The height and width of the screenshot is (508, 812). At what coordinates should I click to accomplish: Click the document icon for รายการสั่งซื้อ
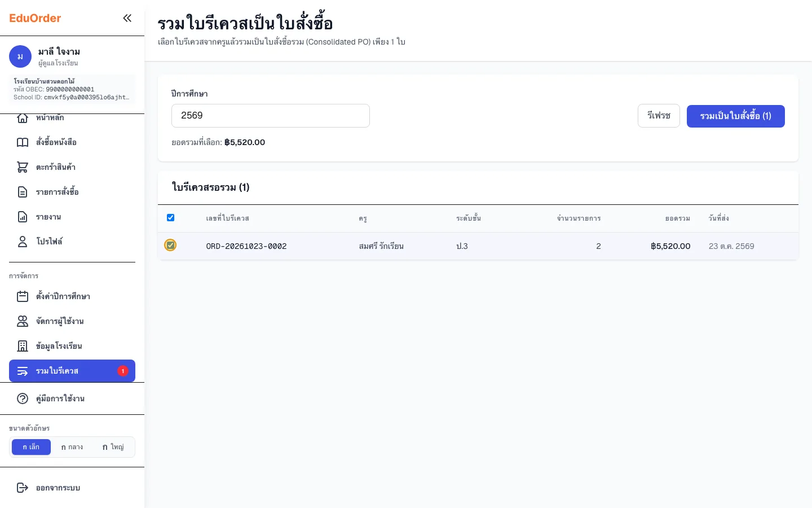click(x=23, y=192)
